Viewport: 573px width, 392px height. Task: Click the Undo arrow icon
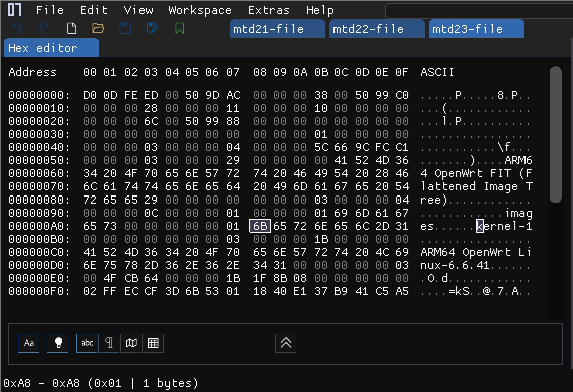[17, 28]
